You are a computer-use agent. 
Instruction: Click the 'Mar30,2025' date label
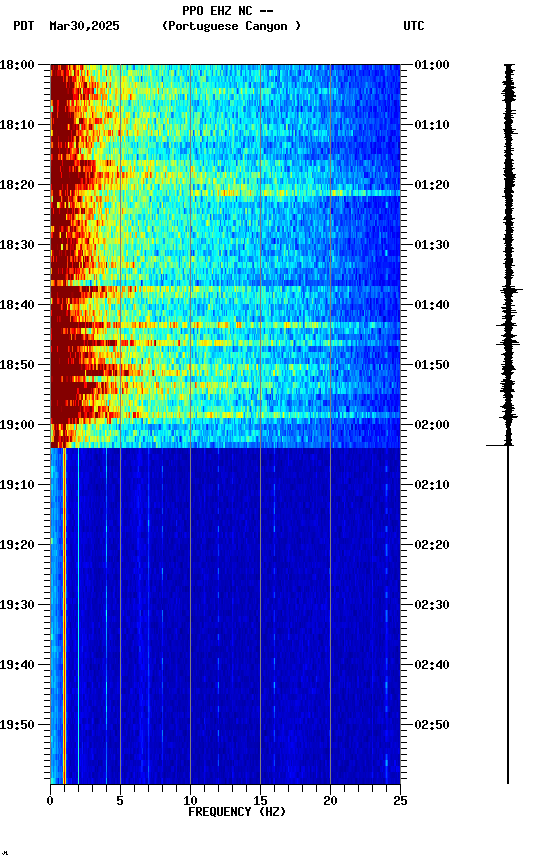84,26
